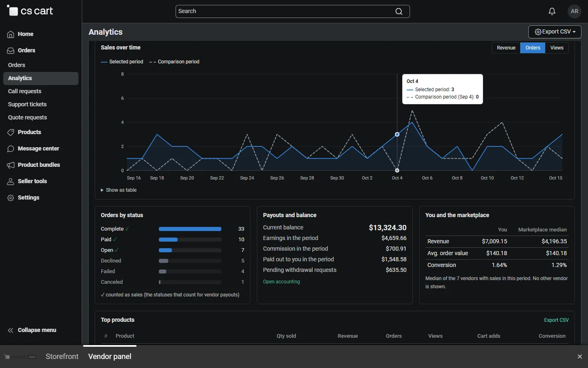Sort Top products by Views column
Image resolution: width=588 pixels, height=368 pixels.
(435, 336)
